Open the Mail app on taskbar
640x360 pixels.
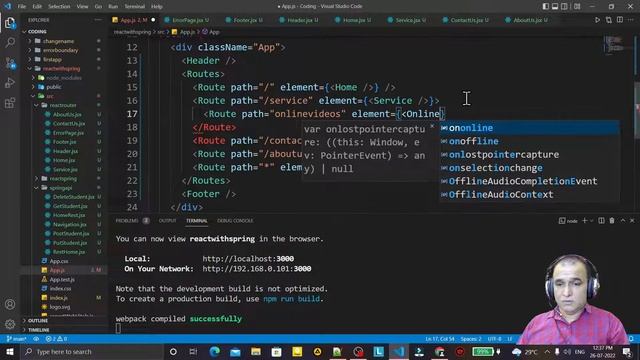pos(235,351)
